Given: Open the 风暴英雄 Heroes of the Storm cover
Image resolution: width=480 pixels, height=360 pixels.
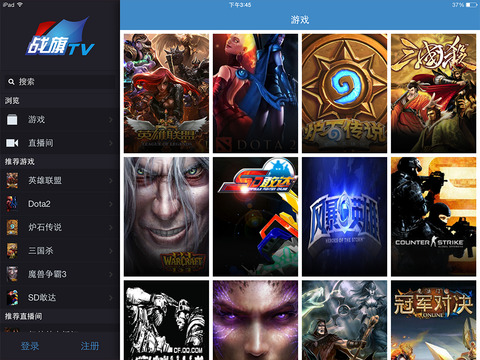Looking at the screenshot, I should [344, 217].
